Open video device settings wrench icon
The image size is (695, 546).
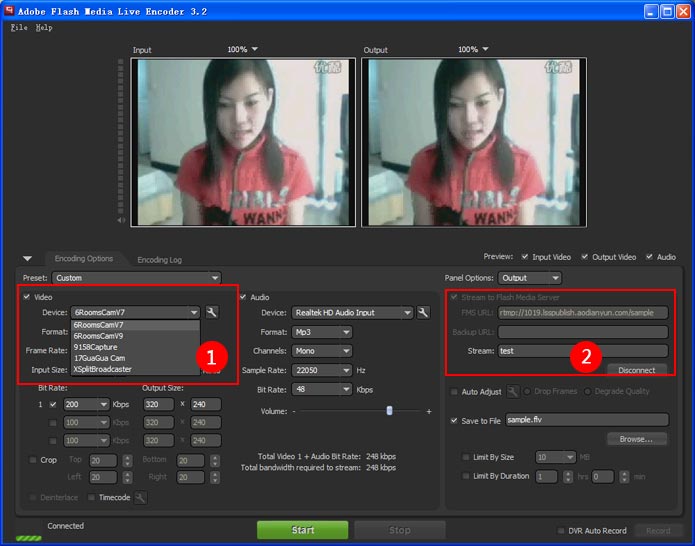click(x=212, y=312)
